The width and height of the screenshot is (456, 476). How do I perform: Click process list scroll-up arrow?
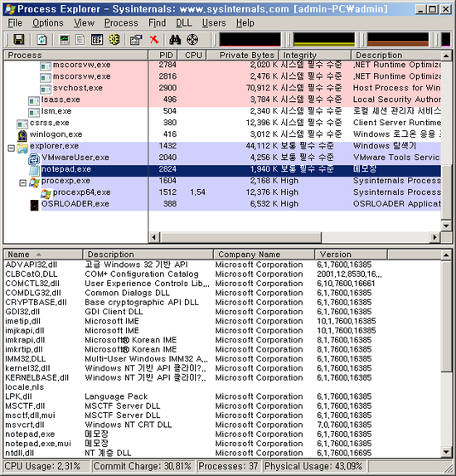446,56
